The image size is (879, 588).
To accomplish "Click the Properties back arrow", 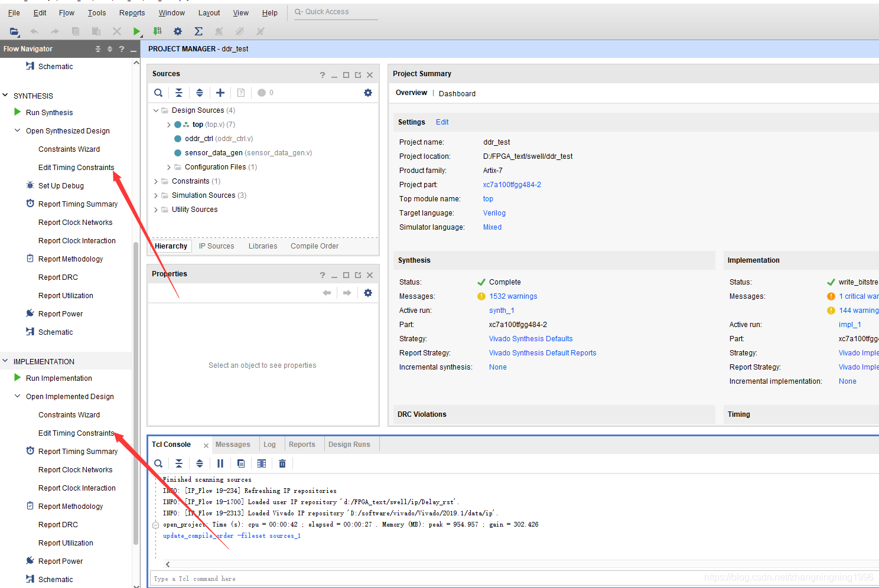I will [327, 293].
